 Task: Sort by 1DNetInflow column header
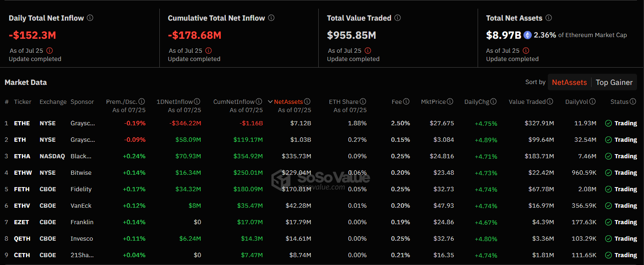tap(175, 101)
